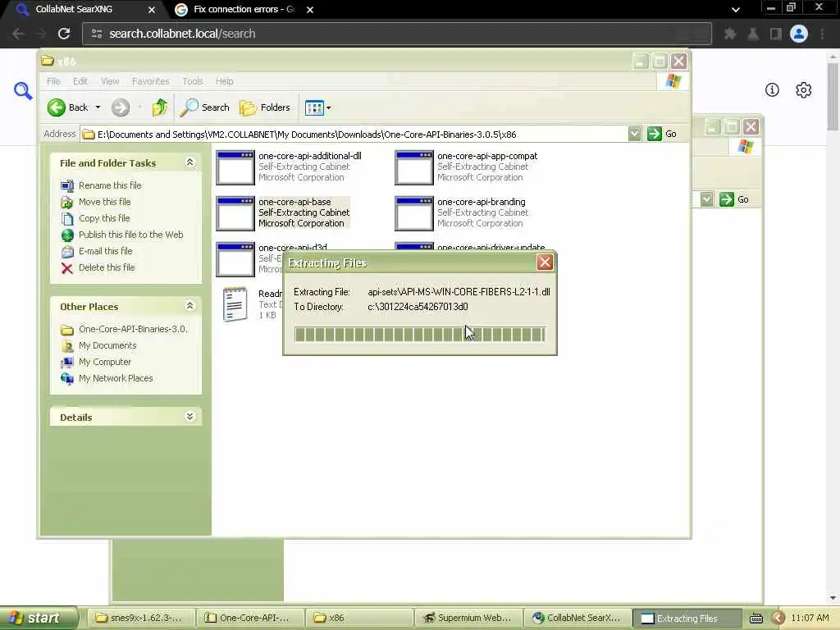Switch to Supermium Web taskbar item
This screenshot has width=840, height=630.
point(467,618)
